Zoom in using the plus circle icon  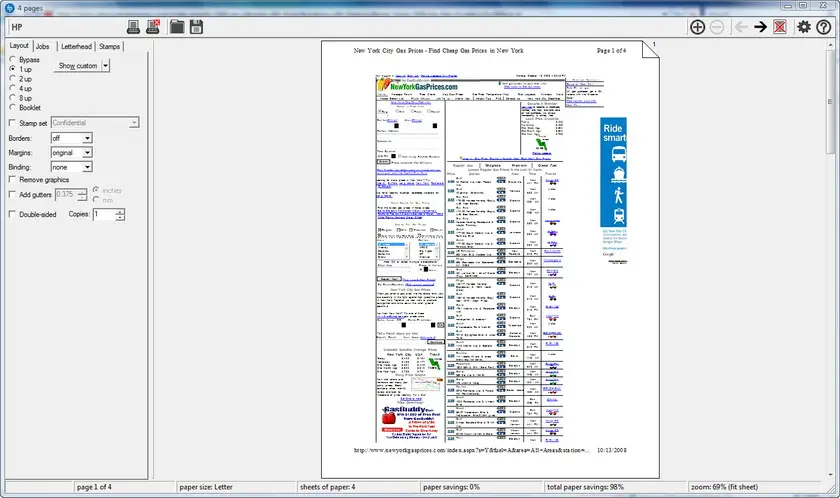(x=698, y=27)
